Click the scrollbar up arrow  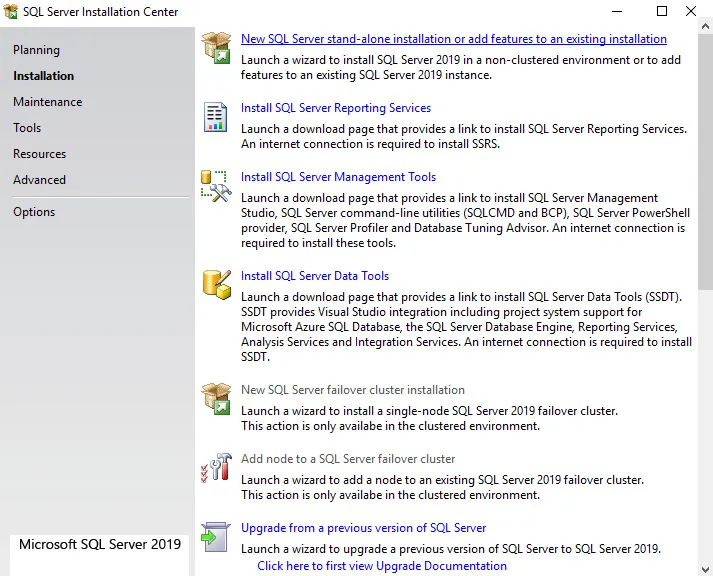[x=706, y=27]
